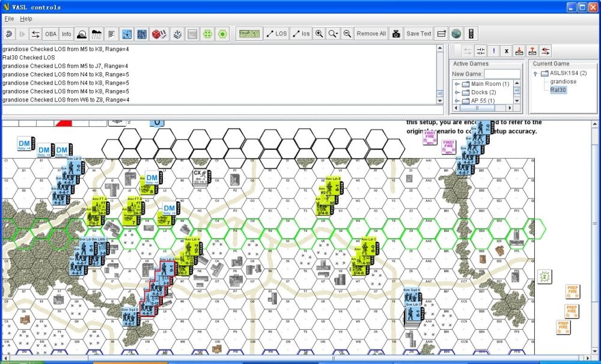Click the grayed step-forward arrow icon

(x=22, y=34)
